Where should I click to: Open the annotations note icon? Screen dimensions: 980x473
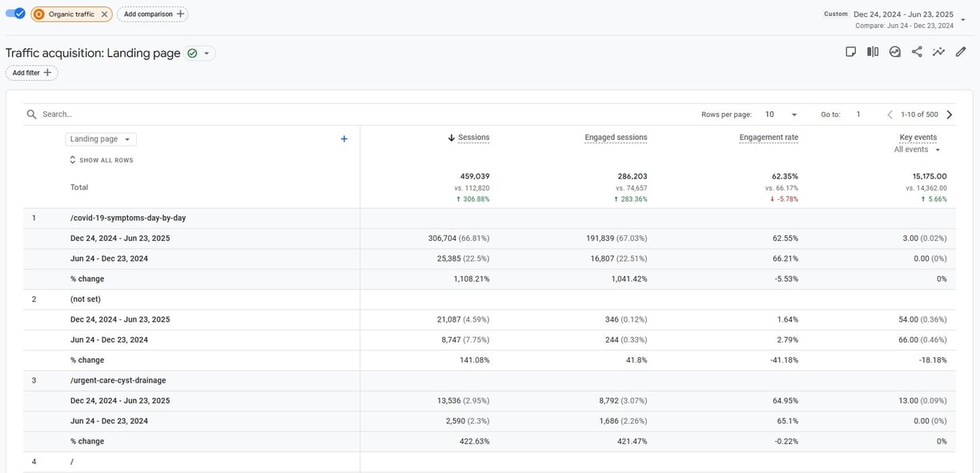(850, 52)
